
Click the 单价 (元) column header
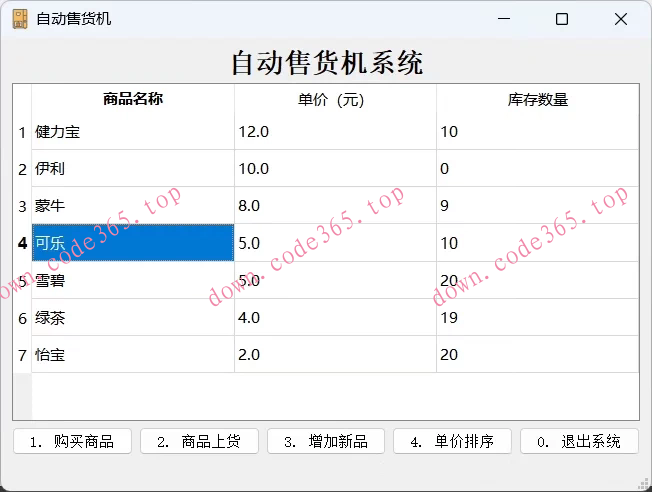pos(336,99)
